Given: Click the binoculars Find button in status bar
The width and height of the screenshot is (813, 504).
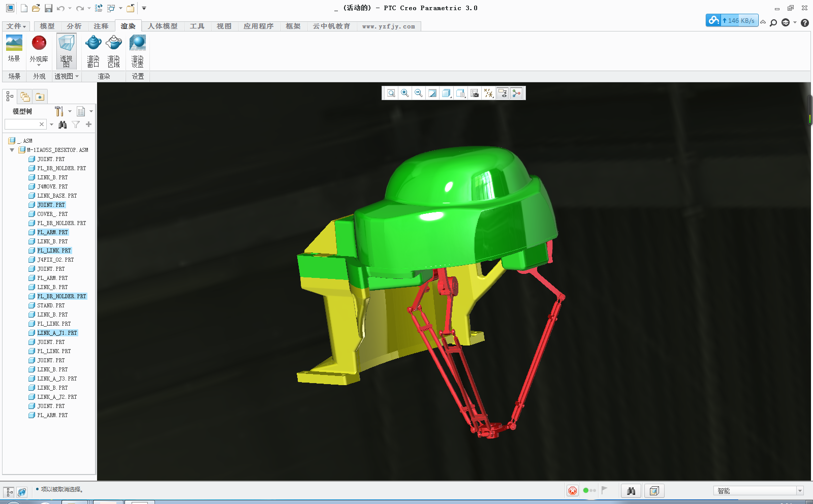Looking at the screenshot, I should click(631, 491).
